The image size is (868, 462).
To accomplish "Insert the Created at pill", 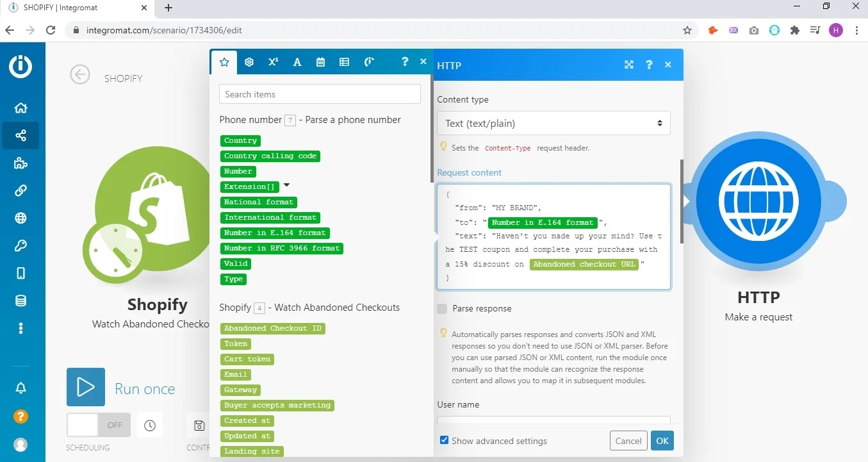I will pos(247,420).
